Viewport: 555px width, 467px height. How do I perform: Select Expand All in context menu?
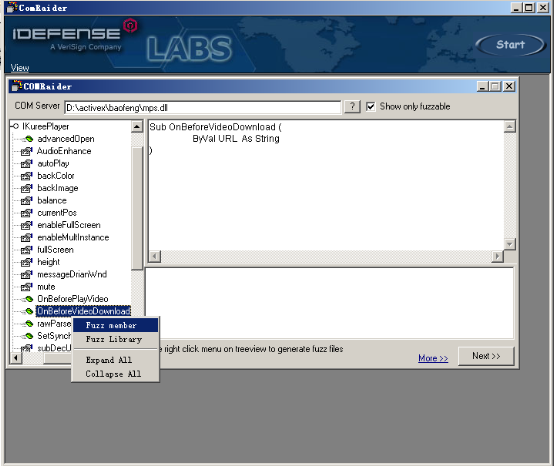[x=116, y=360]
